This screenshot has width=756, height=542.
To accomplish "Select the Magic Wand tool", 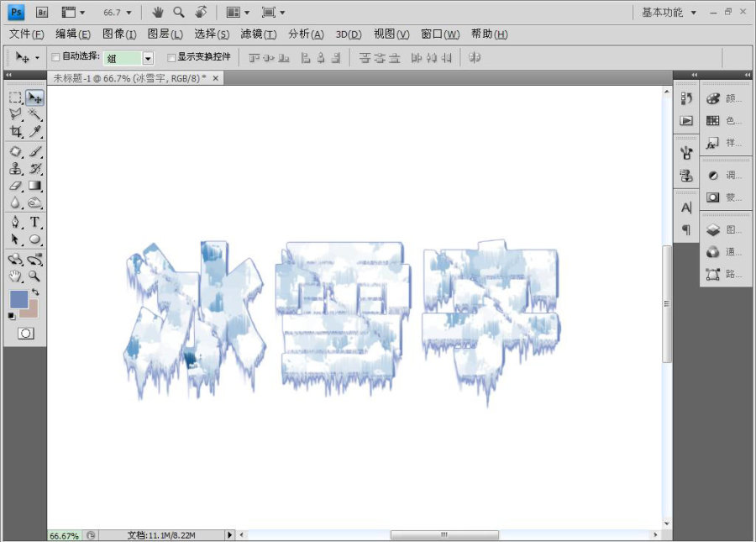I will pyautogui.click(x=34, y=114).
